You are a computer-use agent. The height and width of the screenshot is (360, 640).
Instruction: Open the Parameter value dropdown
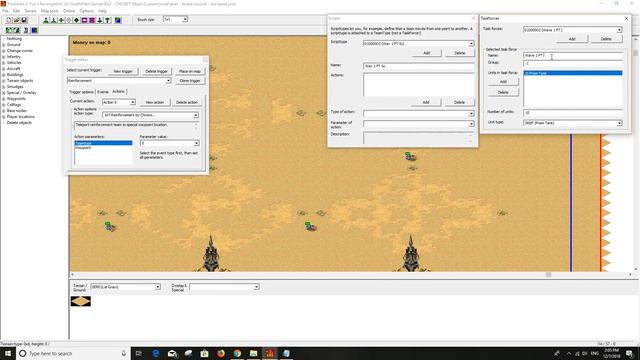tap(196, 143)
